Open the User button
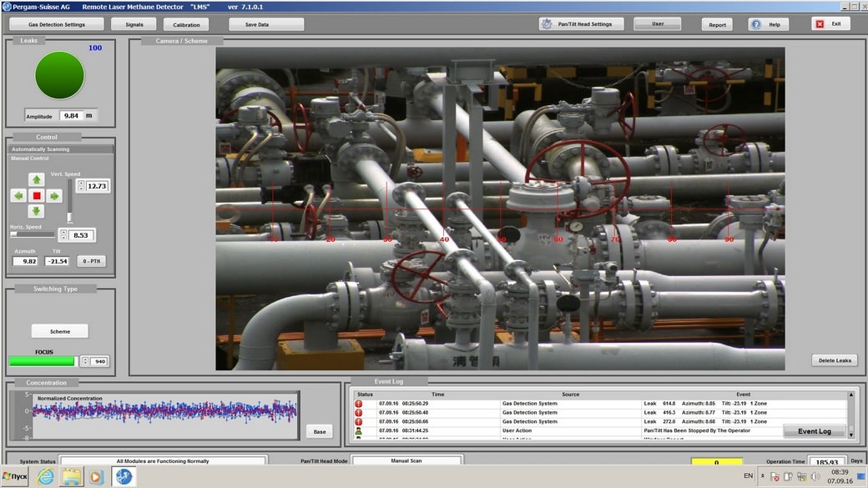This screenshot has height=488, width=868. (x=658, y=24)
